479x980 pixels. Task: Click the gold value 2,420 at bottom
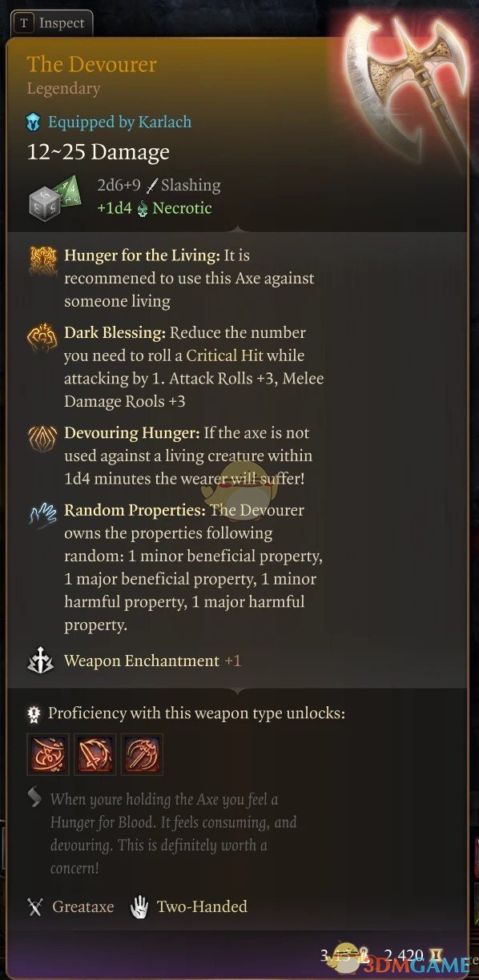coord(404,954)
